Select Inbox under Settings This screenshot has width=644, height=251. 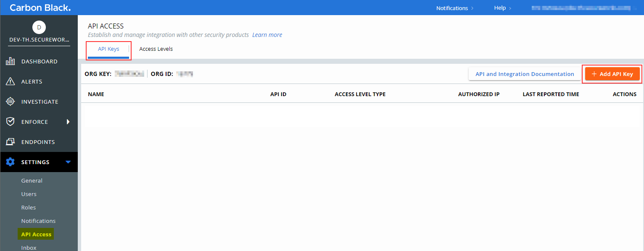(x=29, y=248)
